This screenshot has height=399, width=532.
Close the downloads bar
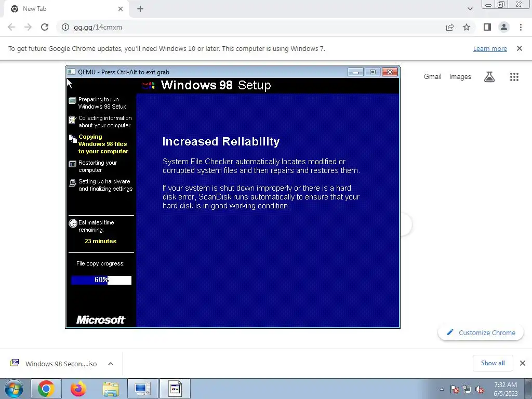(x=523, y=363)
